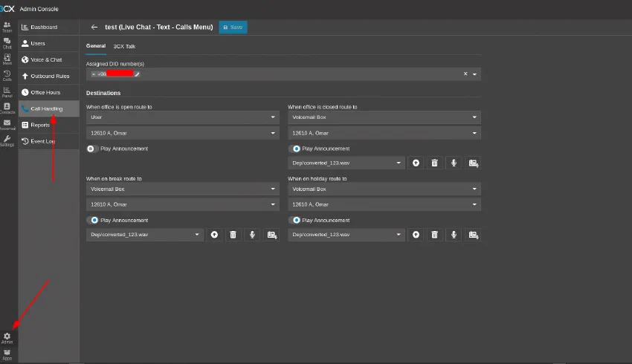The image size is (632, 364).
Task: Open text-to-speech generator for office closed announcement
Action: point(473,163)
